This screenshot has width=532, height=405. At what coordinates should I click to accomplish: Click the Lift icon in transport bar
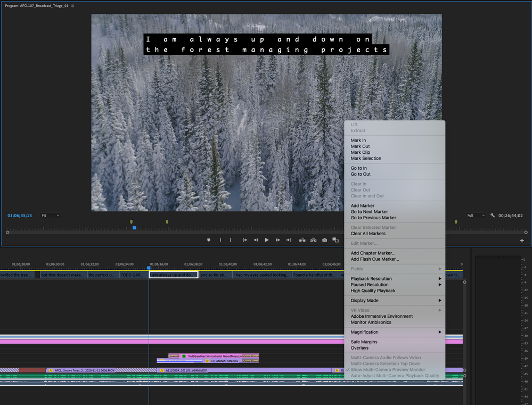pos(302,240)
